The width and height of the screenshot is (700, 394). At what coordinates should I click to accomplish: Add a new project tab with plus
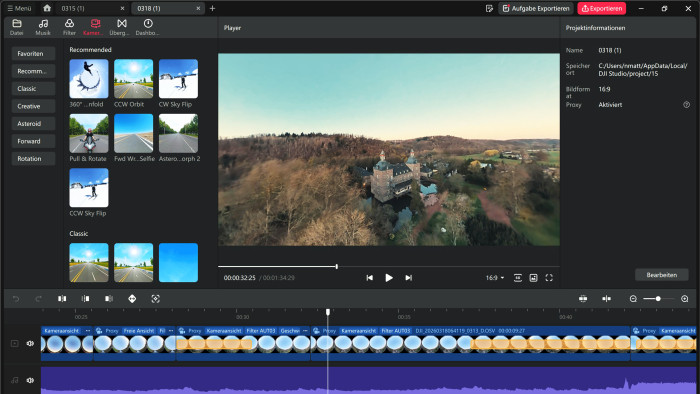point(212,8)
